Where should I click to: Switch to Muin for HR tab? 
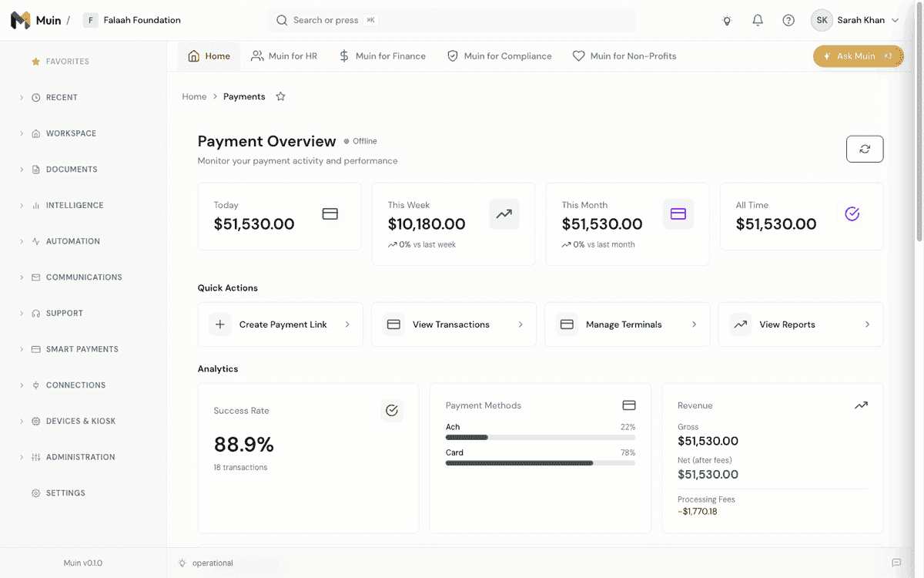pos(283,56)
